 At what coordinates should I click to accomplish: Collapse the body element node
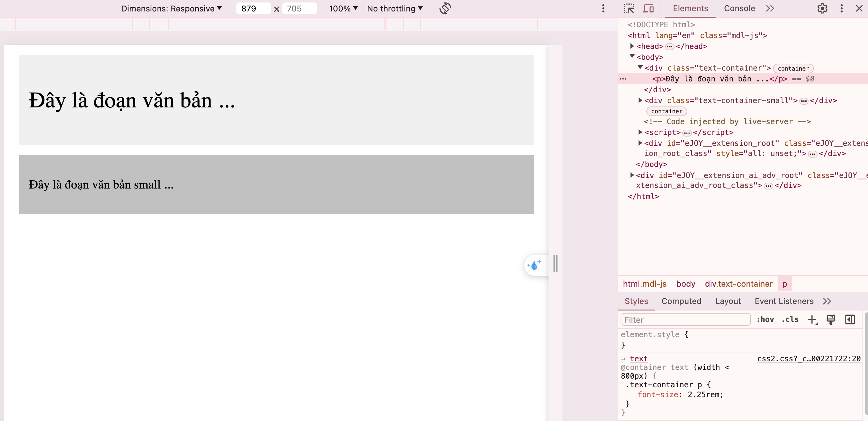(x=632, y=57)
